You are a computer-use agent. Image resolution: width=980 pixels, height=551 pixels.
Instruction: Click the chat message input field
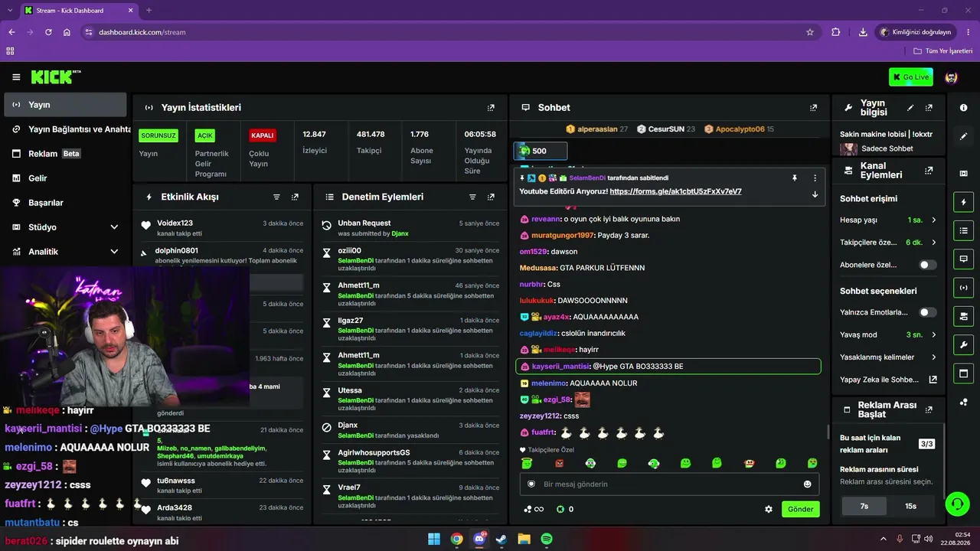[x=669, y=484]
